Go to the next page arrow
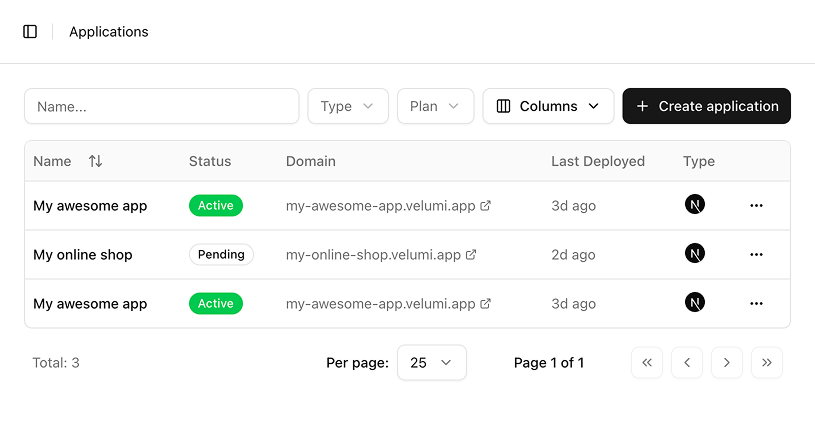815x424 pixels. click(x=727, y=363)
